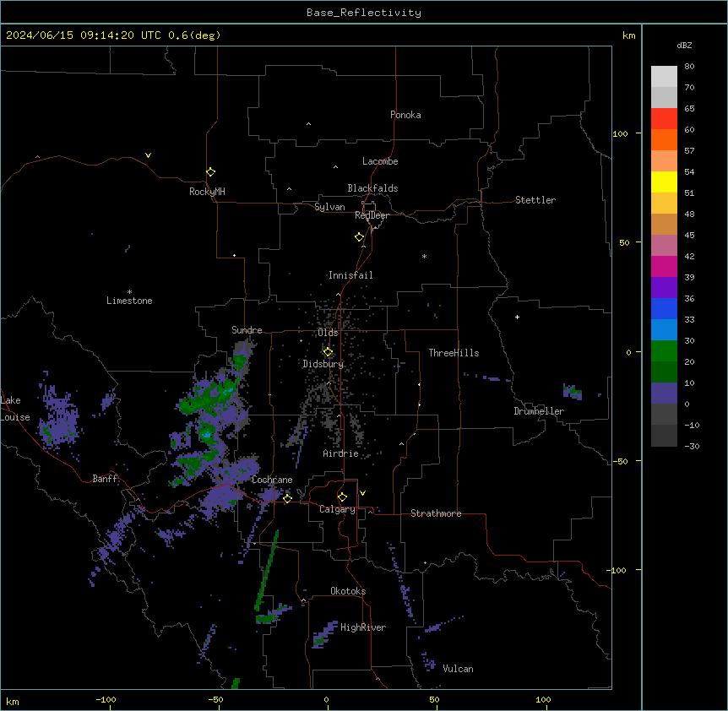Viewport: 728px width, 711px height.
Task: Select the Lacombe map label
Action: coord(380,161)
